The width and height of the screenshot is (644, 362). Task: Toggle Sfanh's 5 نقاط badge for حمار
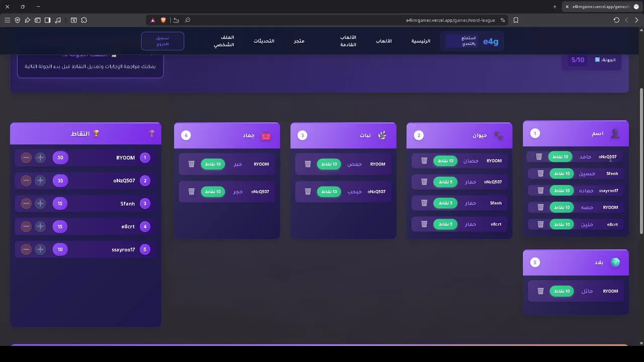pos(445,203)
